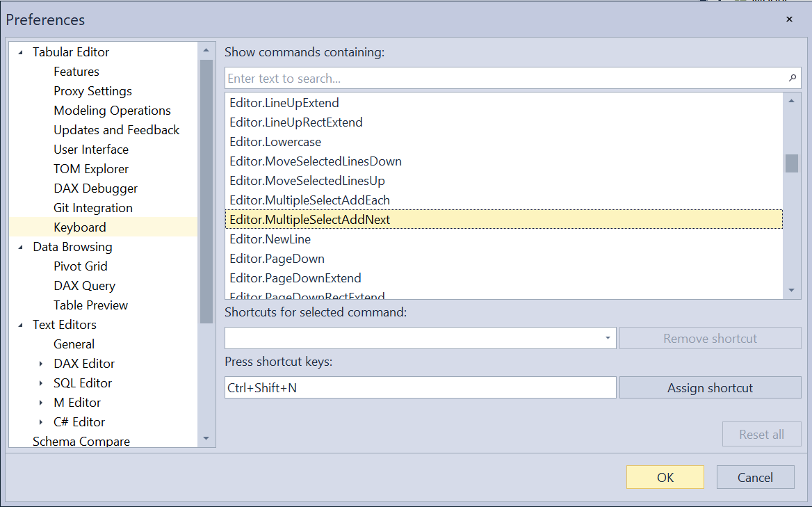Open the Schema Compare settings
This screenshot has width=812, height=507.
(x=81, y=441)
